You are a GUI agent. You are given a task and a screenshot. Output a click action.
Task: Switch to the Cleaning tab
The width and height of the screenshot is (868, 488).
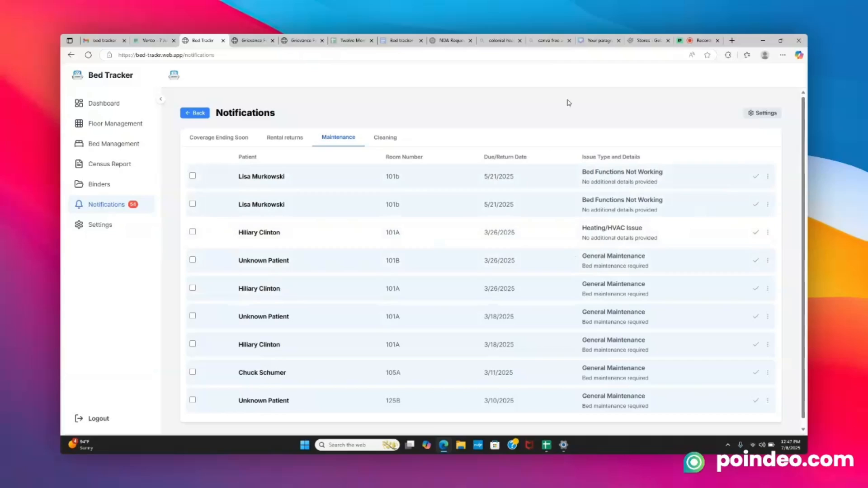click(x=385, y=137)
